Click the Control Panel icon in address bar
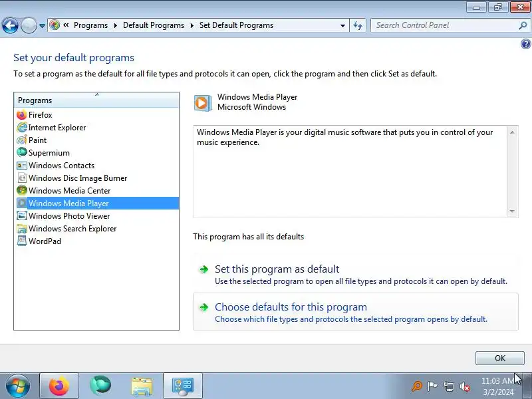532x399 pixels. point(55,25)
